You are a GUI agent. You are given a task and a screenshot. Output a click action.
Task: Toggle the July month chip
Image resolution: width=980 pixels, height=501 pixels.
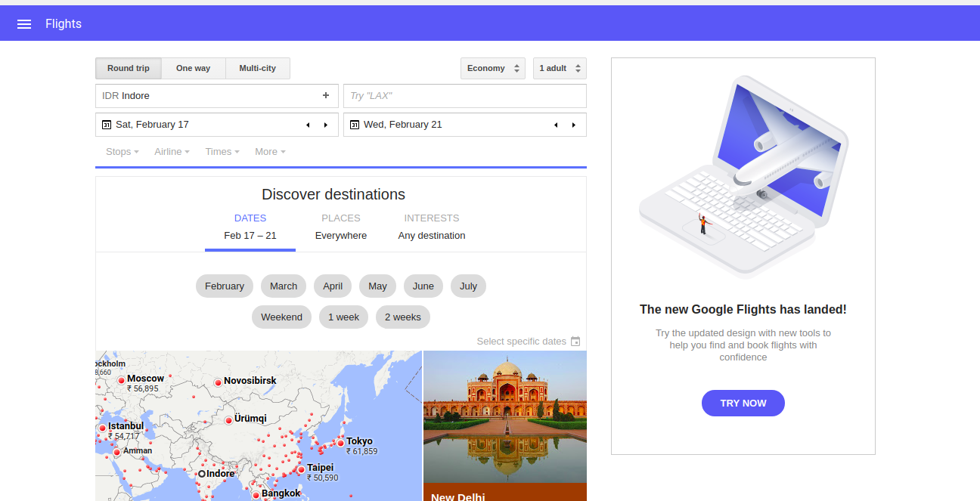(469, 286)
